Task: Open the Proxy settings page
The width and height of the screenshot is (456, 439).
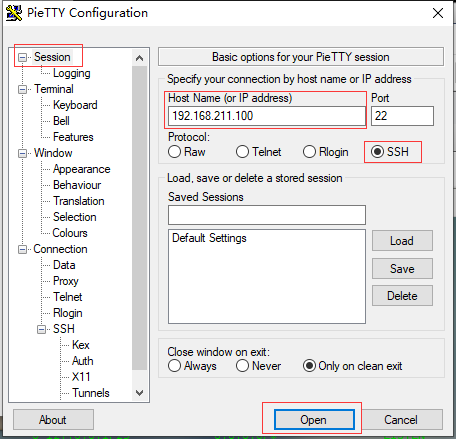Action: tap(66, 281)
